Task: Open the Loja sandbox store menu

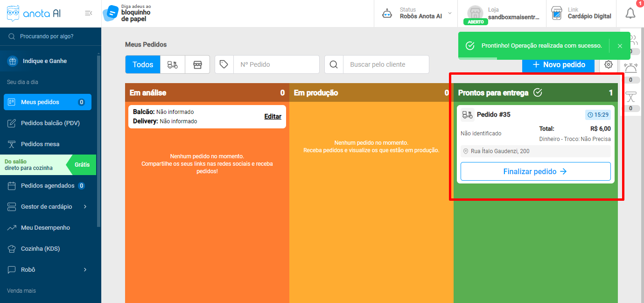Action: pyautogui.click(x=502, y=14)
